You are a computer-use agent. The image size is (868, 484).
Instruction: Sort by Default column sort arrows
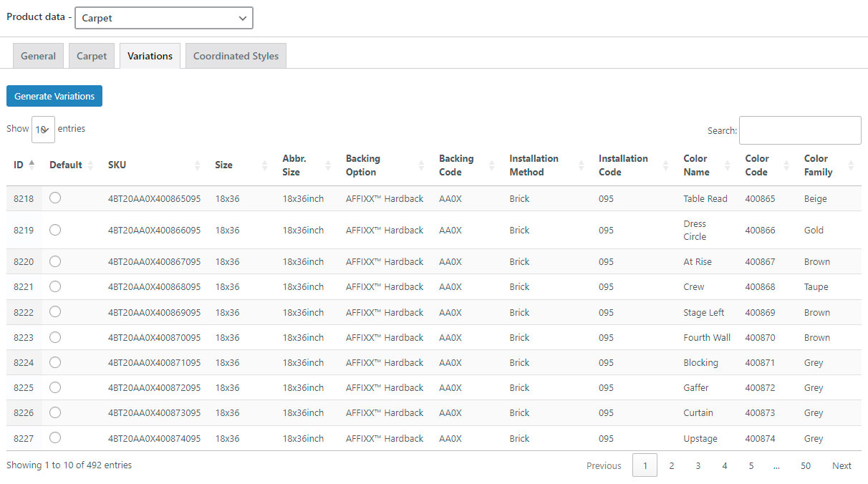pyautogui.click(x=90, y=165)
